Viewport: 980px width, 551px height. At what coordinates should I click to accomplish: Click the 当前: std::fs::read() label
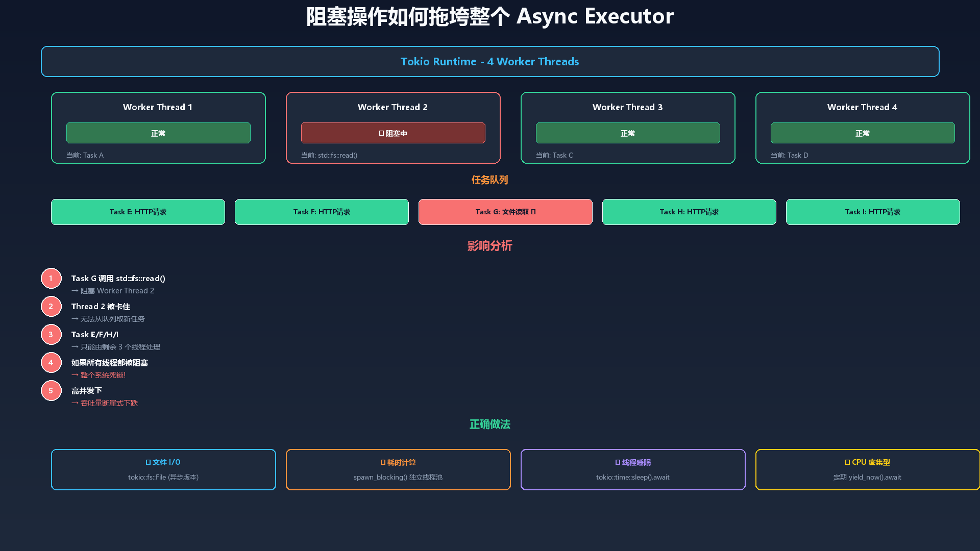coord(329,155)
